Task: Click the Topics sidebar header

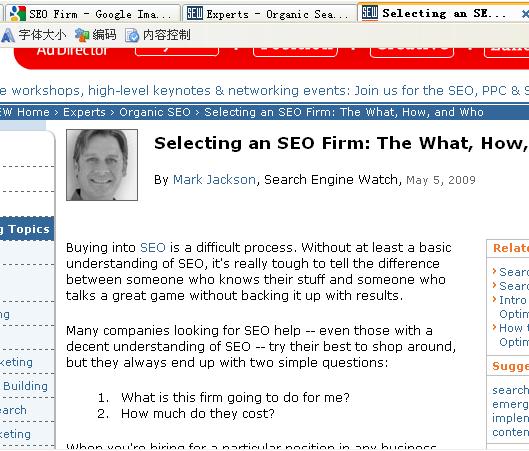Action: [x=27, y=229]
